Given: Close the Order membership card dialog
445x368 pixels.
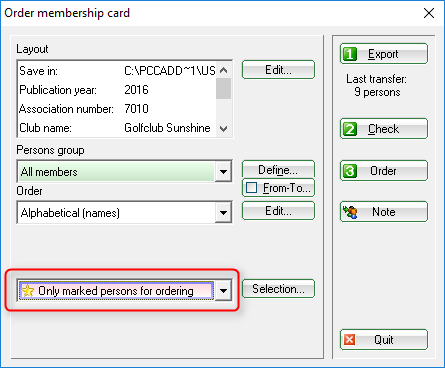Looking at the screenshot, I should tap(429, 13).
